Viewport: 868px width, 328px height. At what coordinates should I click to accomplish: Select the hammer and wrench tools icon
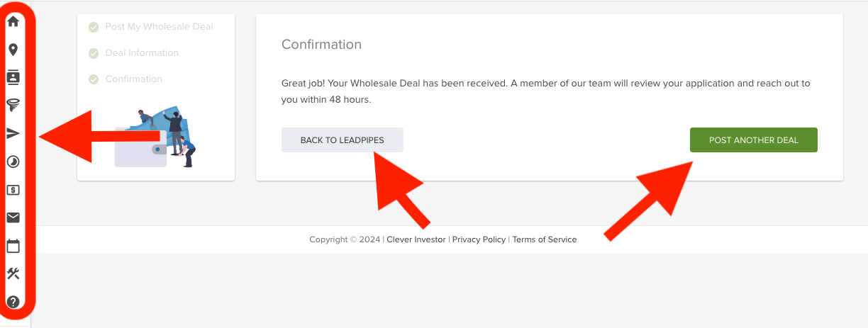pos(13,273)
